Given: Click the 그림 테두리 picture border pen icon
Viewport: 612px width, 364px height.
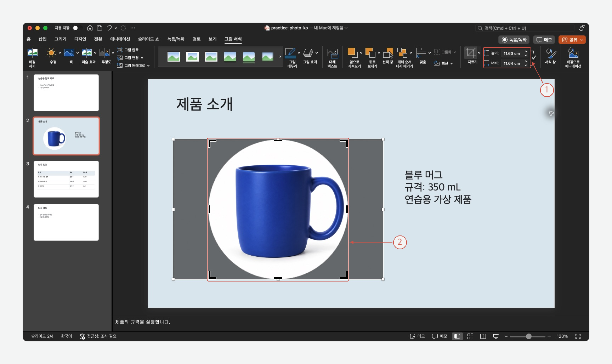Looking at the screenshot, I should point(290,53).
